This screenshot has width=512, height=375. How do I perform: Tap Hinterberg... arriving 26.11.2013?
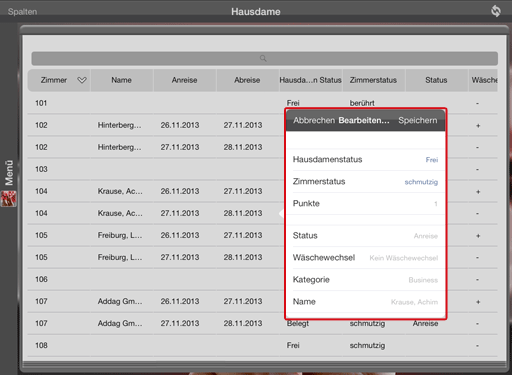(119, 125)
